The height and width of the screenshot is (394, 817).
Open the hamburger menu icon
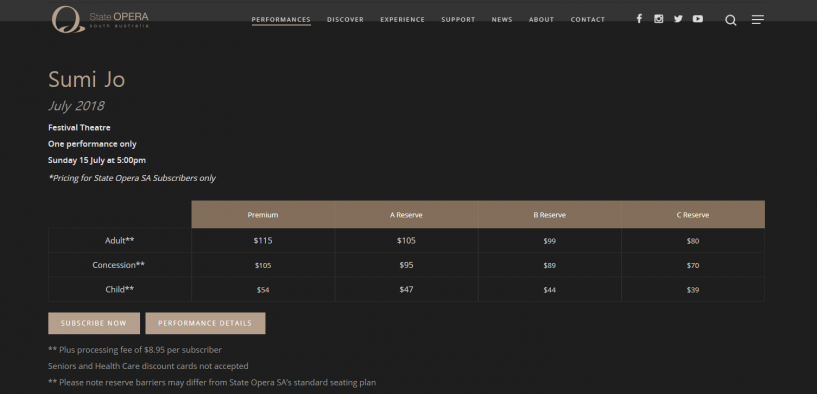click(758, 20)
